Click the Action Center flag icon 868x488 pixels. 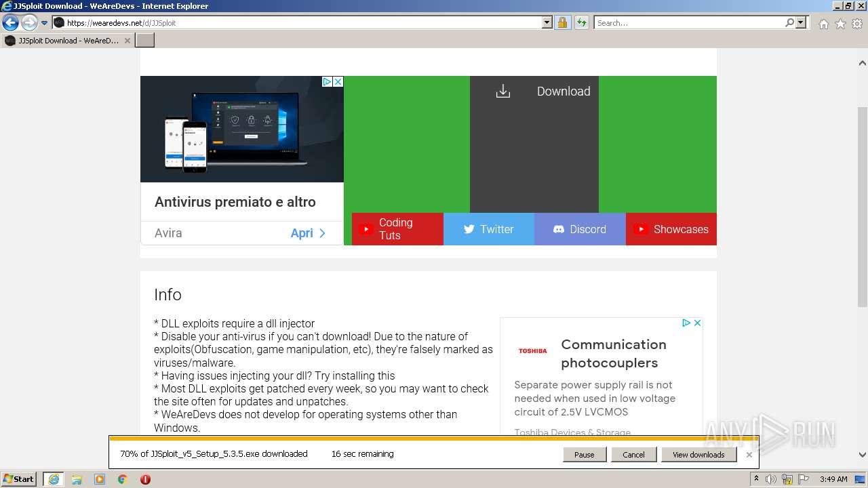click(x=804, y=479)
